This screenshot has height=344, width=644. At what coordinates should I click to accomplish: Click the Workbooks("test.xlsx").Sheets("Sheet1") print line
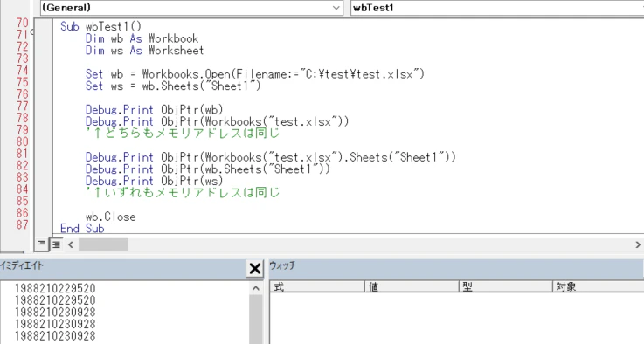(x=271, y=157)
